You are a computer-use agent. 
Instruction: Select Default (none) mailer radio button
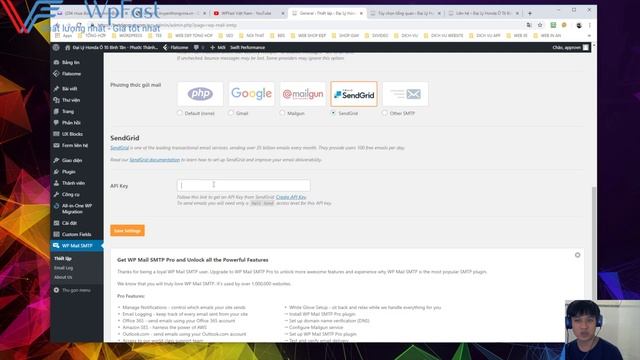pyautogui.click(x=180, y=113)
